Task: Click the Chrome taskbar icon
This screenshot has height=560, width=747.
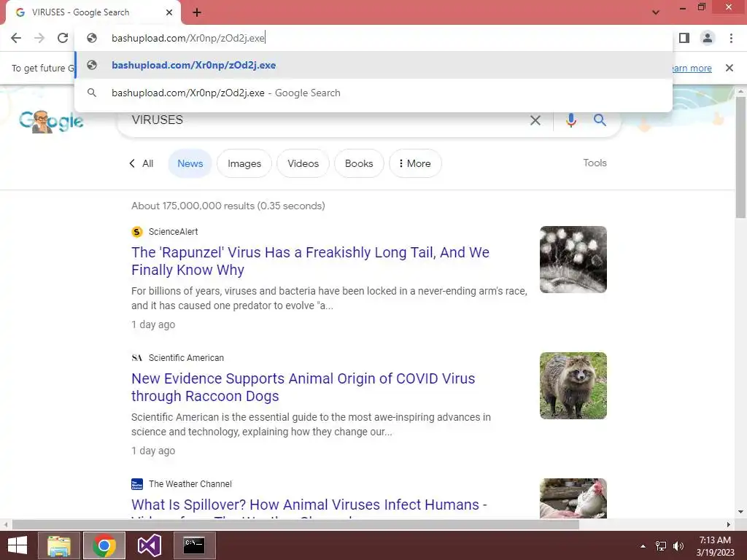Action: pos(104,545)
